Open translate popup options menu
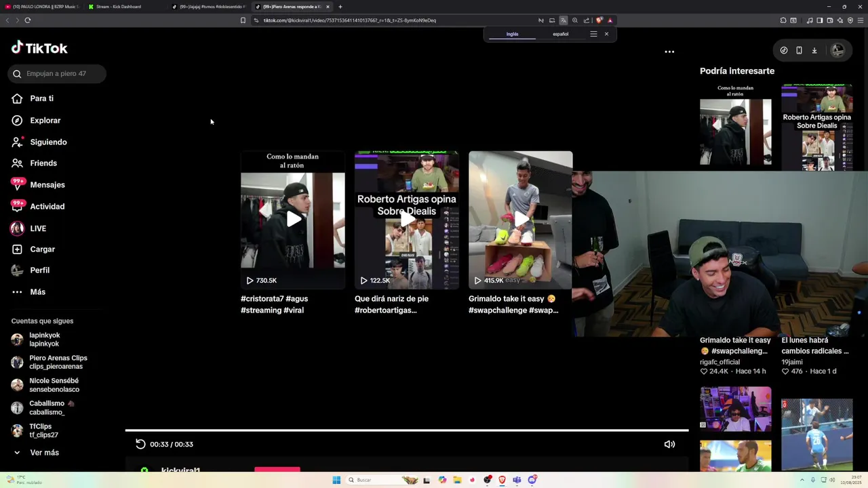 tap(593, 34)
